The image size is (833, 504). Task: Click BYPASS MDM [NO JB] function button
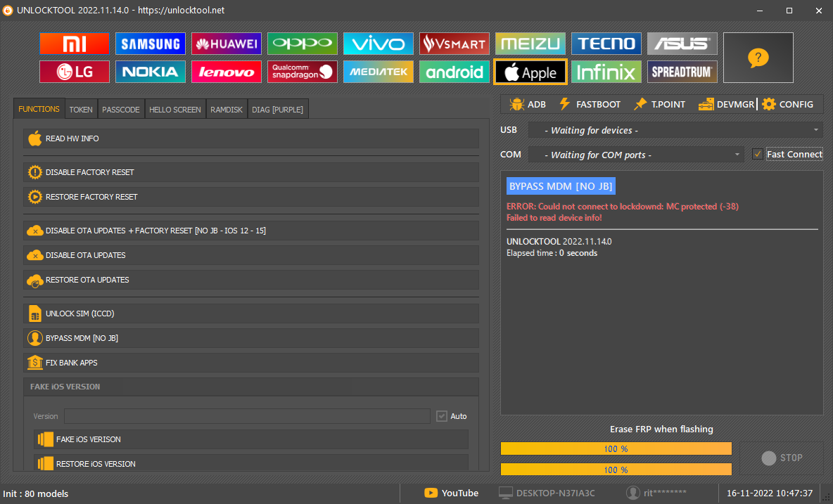[250, 338]
